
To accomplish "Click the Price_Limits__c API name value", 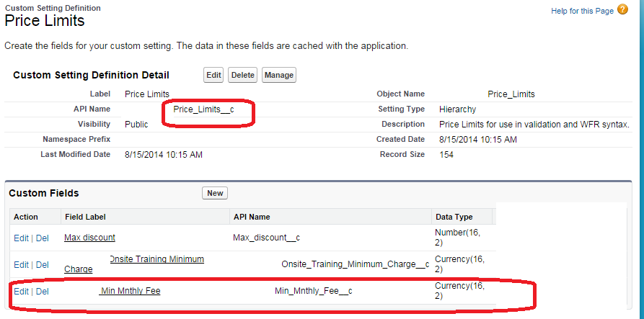I will [x=203, y=109].
